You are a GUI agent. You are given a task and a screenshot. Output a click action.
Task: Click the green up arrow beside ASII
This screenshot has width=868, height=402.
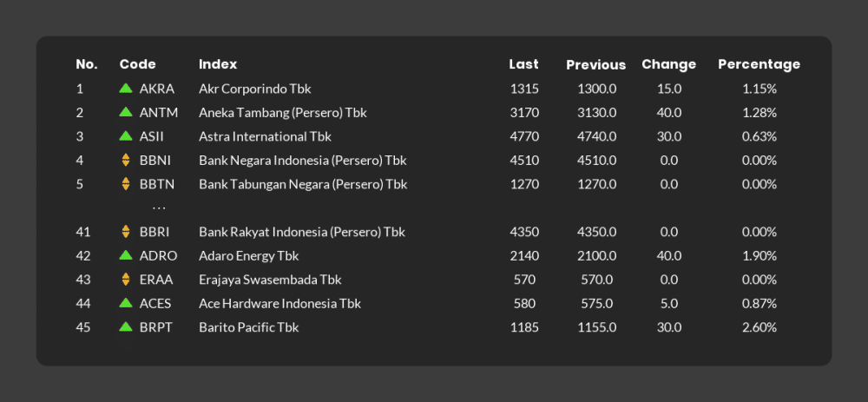[x=126, y=135]
